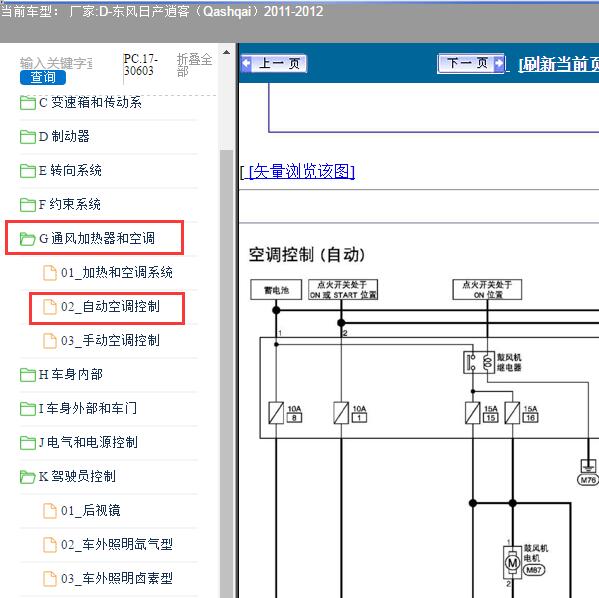599x598 pixels.
Task: Click page icon beside 03_手动空调控制
Action: 50,341
